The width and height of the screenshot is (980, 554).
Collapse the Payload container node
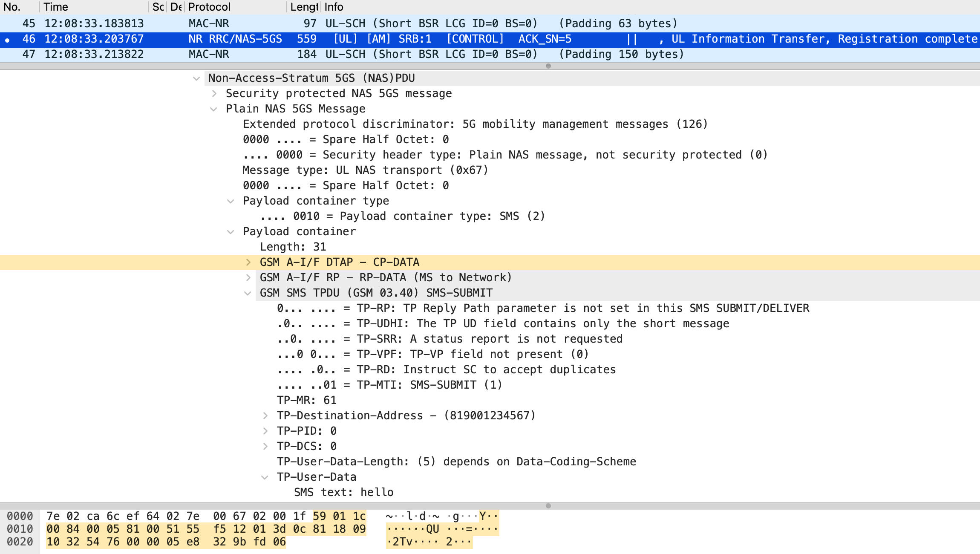point(231,232)
